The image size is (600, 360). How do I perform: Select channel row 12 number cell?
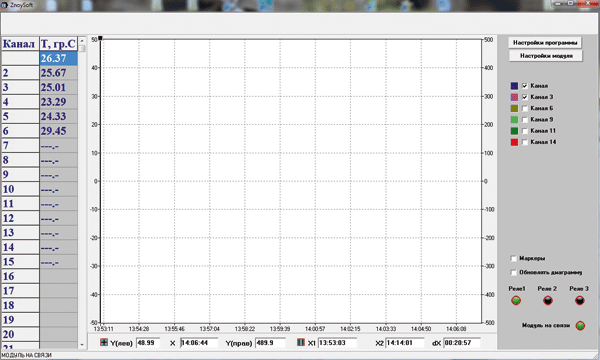[20, 218]
